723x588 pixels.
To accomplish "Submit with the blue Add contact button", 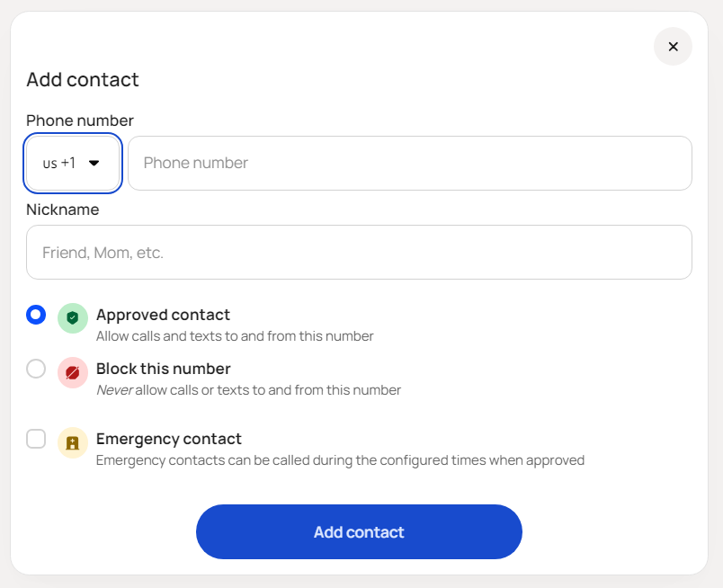I will [359, 531].
